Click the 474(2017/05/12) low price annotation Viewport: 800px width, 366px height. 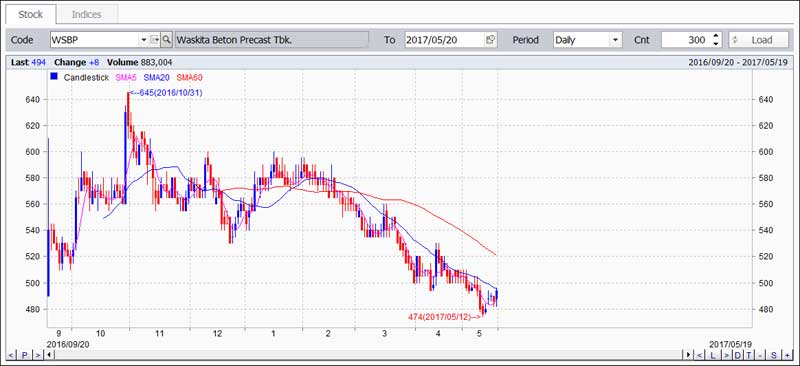pos(444,317)
